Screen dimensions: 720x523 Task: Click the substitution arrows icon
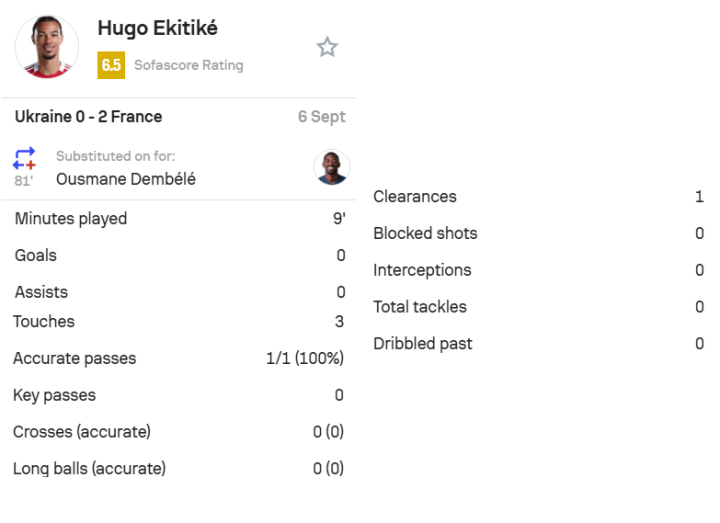point(24,158)
